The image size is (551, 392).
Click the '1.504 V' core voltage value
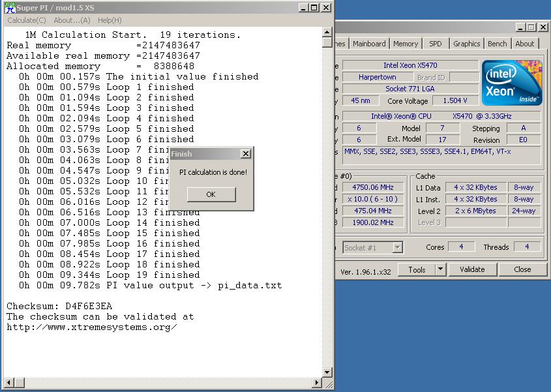click(x=455, y=100)
